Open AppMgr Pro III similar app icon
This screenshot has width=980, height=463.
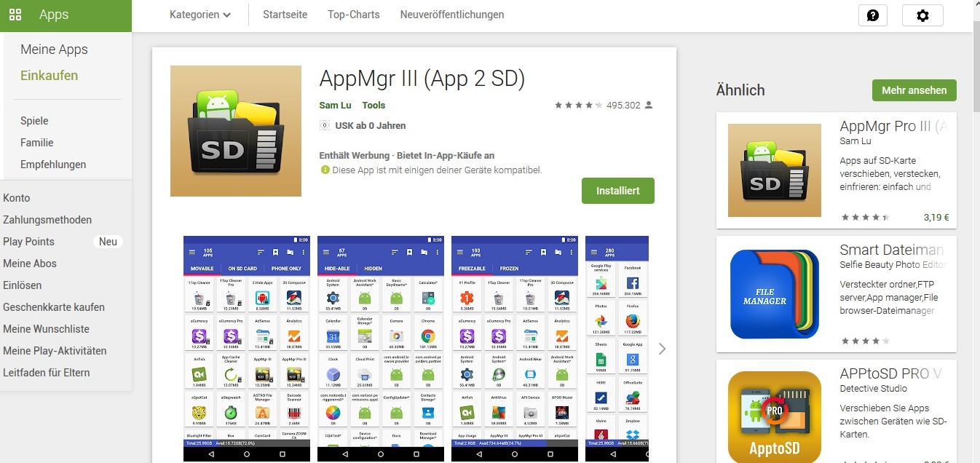pos(775,170)
